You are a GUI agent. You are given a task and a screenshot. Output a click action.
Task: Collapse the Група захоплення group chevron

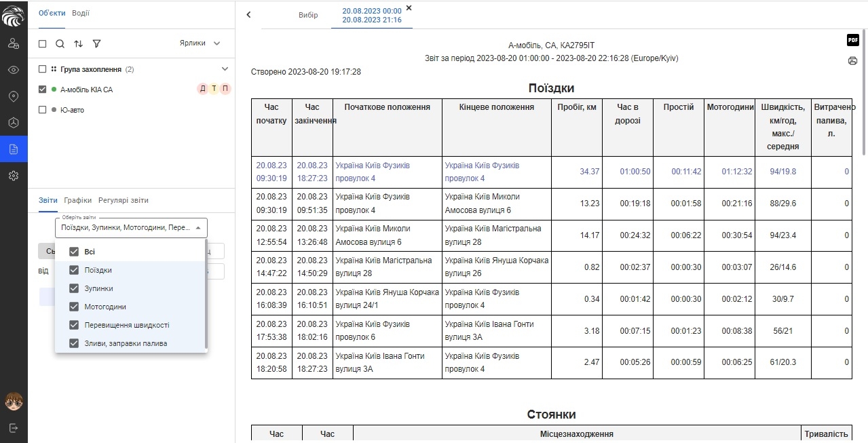pos(225,69)
